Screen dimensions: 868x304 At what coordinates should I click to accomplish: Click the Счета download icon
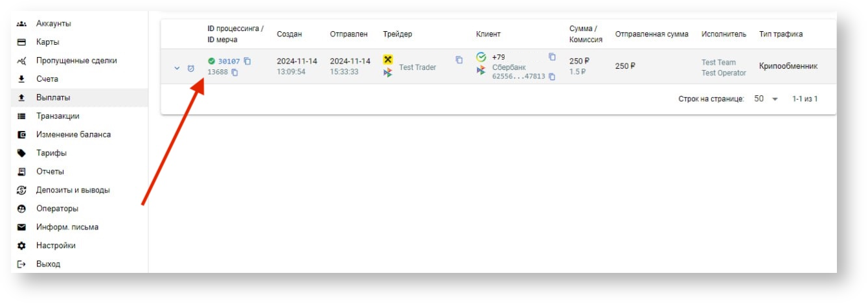(x=21, y=79)
